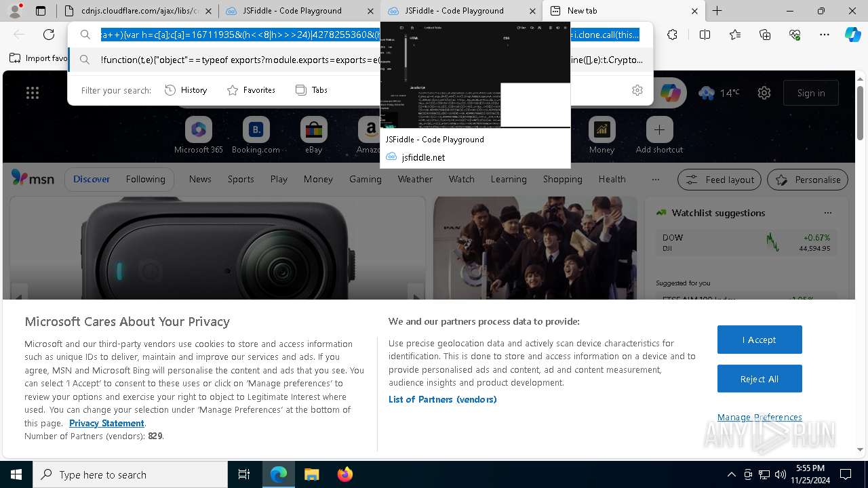Open the Microsoft 365 shortcut
This screenshot has height=488, width=868.
coord(199,136)
